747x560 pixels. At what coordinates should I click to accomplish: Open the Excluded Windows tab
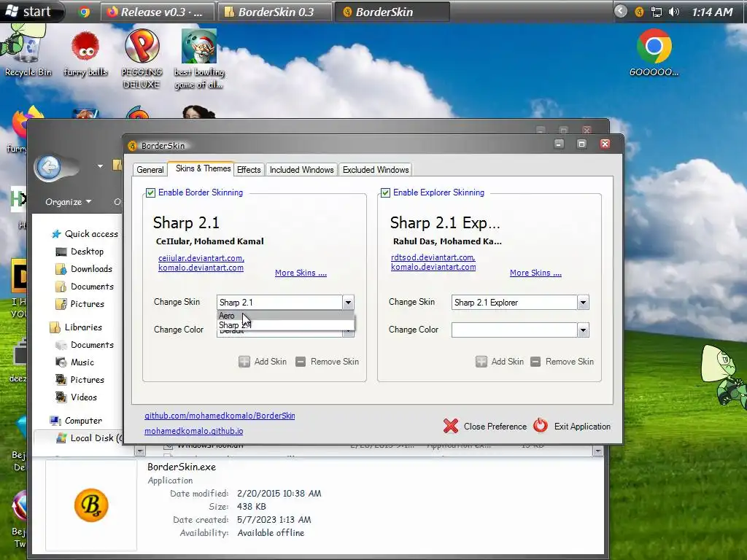pos(376,169)
